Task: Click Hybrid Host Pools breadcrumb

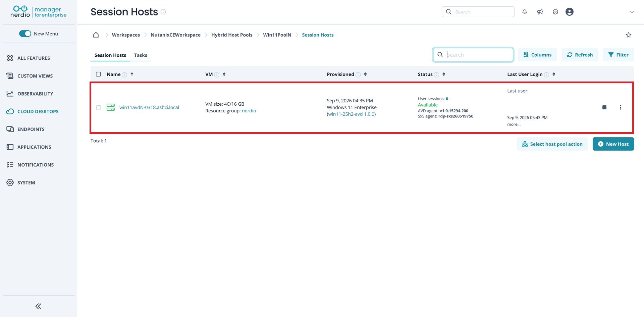Action: [x=232, y=35]
